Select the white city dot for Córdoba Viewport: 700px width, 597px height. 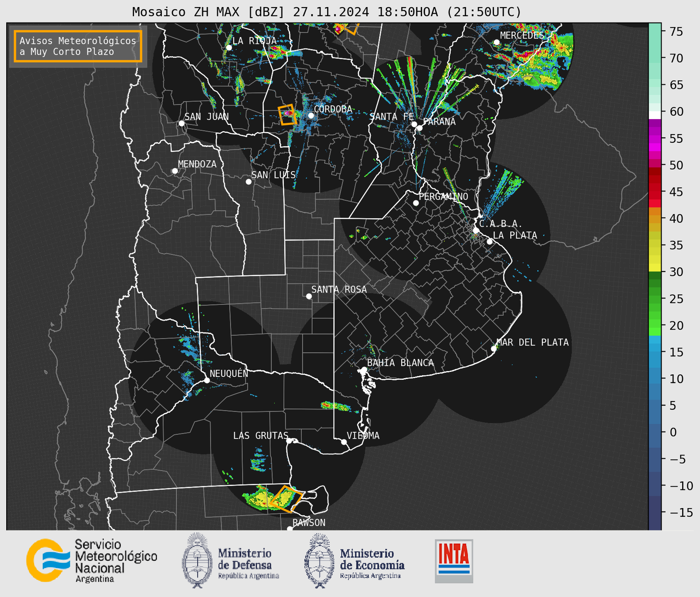click(311, 115)
